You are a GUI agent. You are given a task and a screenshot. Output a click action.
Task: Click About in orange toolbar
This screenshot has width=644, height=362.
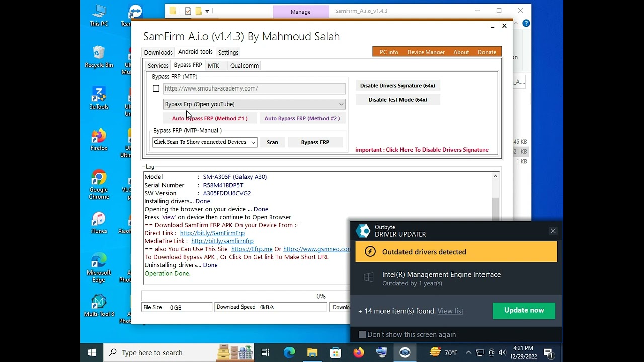click(x=461, y=52)
